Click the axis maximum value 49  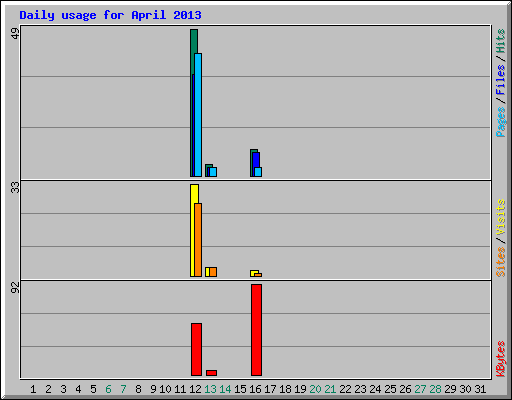[x=15, y=33]
